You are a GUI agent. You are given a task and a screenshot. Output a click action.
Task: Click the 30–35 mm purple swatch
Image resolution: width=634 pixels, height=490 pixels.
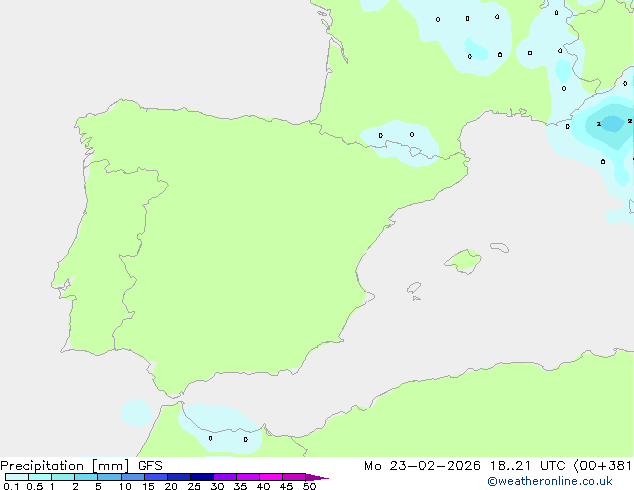[225, 477]
